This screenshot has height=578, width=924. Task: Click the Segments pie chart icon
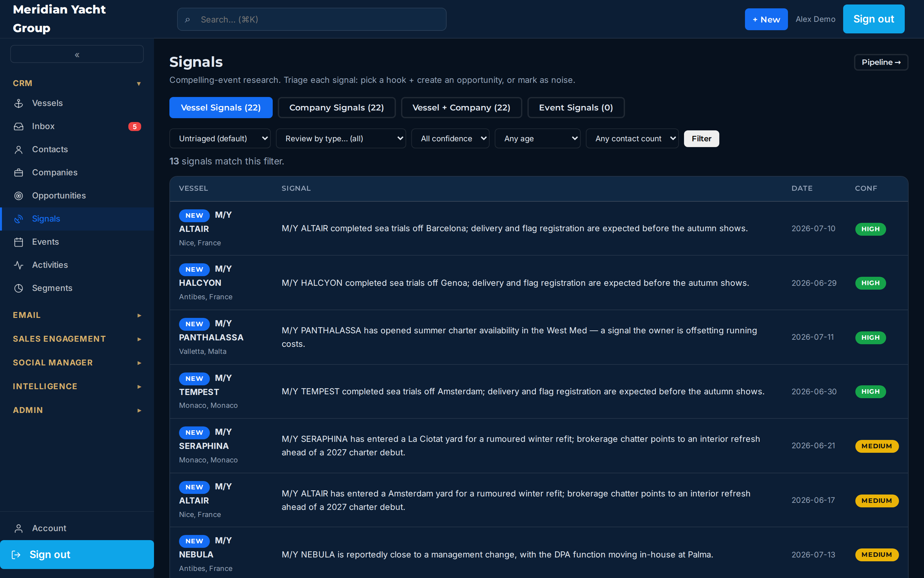pos(18,288)
